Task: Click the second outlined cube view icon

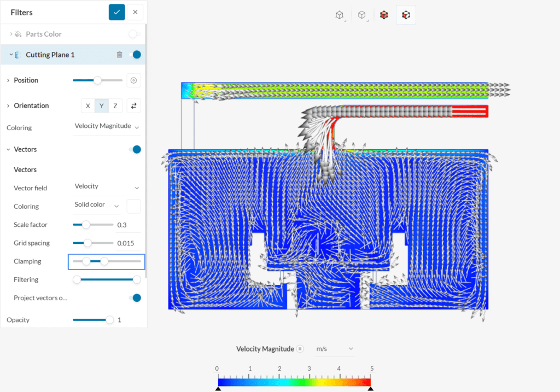Action: [x=361, y=15]
